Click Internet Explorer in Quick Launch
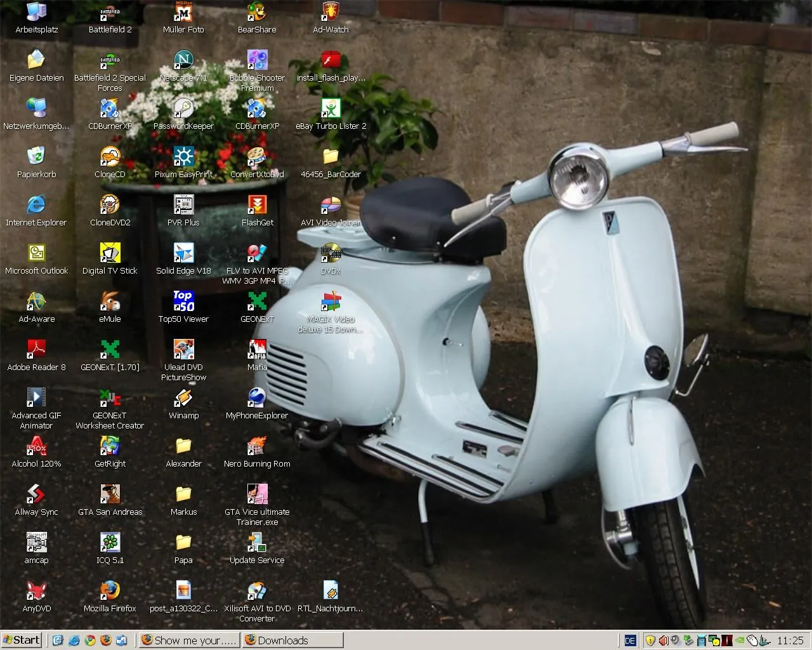812x650 pixels. pos(74,640)
